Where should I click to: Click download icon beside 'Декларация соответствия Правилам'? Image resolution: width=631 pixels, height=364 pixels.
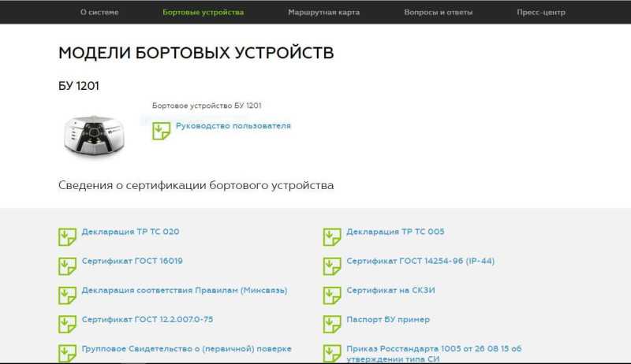(x=67, y=295)
